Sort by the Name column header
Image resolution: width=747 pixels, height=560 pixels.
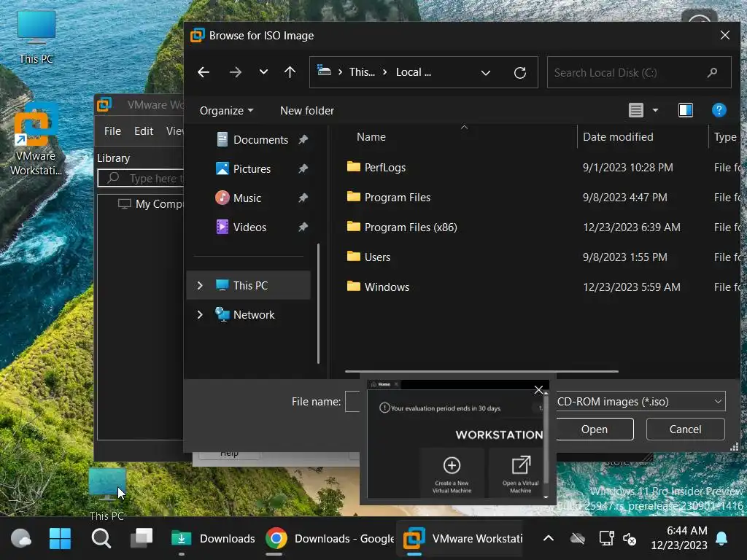pos(371,137)
